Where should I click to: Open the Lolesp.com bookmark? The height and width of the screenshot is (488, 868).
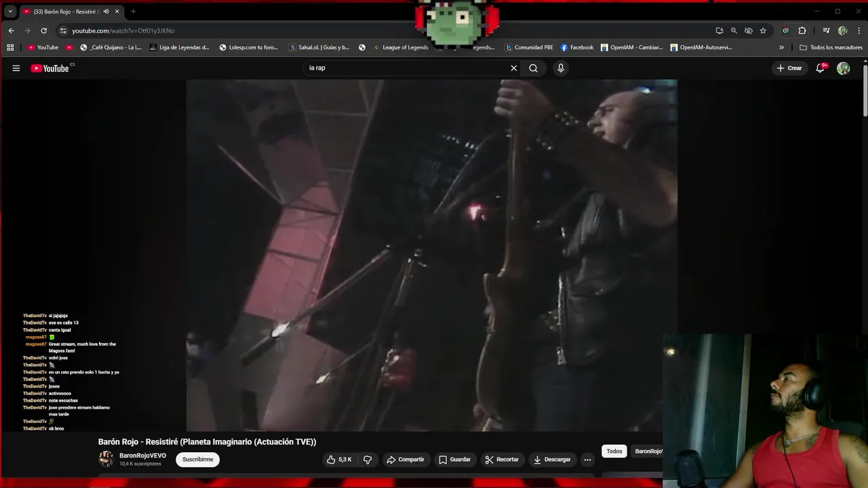[249, 47]
